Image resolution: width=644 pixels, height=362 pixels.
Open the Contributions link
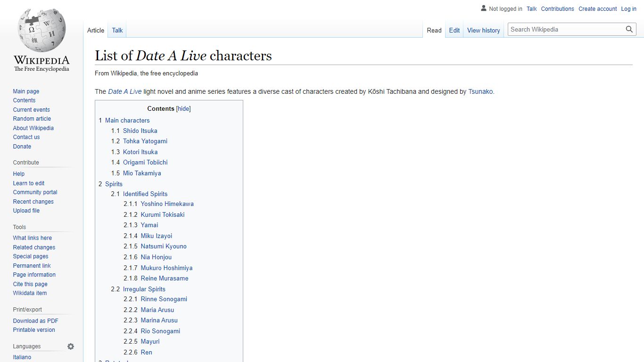558,9
